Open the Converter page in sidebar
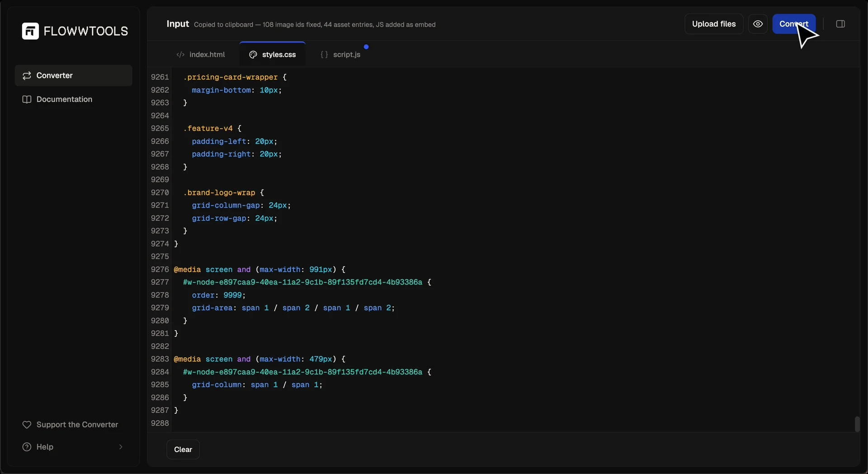The height and width of the screenshot is (474, 868). (x=74, y=76)
